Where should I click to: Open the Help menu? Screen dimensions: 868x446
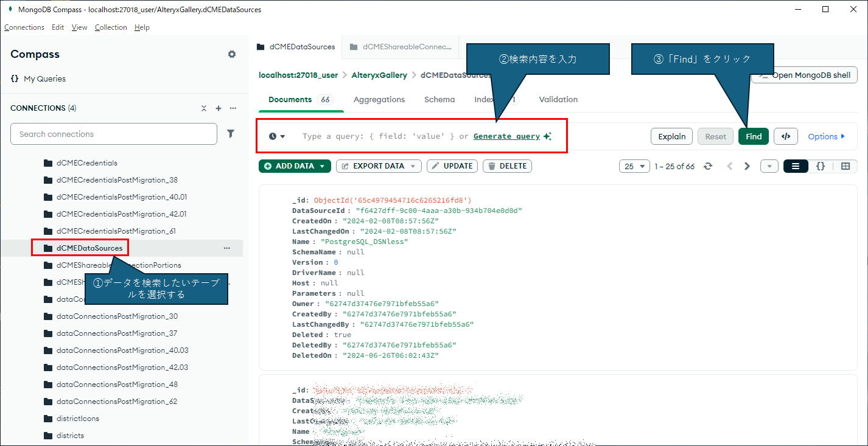pos(142,27)
